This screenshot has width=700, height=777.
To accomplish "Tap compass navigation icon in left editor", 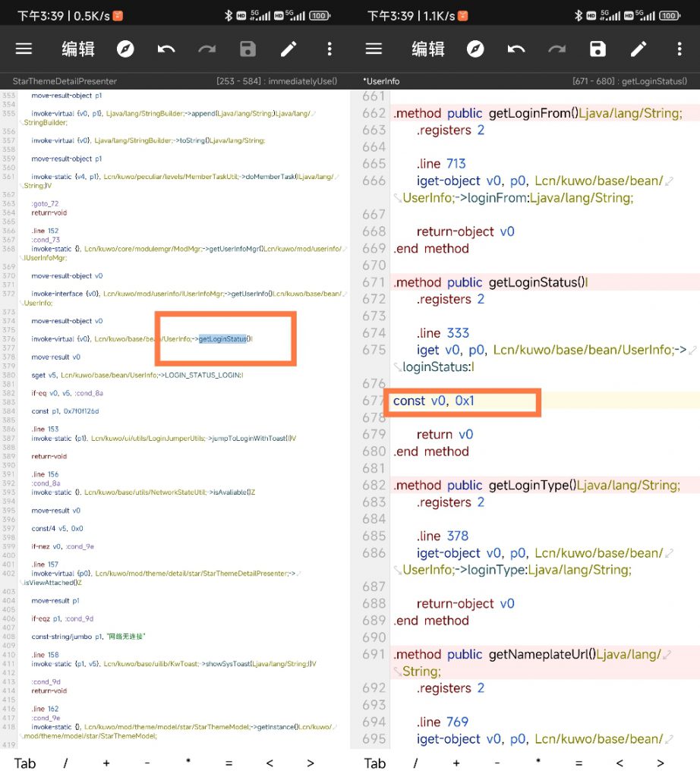I will [x=125, y=49].
